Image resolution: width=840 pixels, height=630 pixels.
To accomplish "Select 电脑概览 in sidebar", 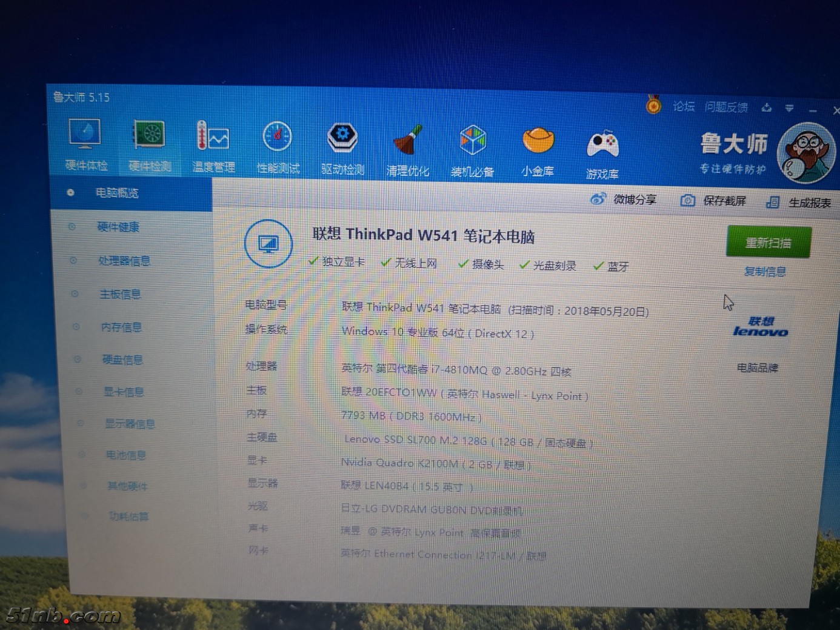I will pyautogui.click(x=132, y=193).
